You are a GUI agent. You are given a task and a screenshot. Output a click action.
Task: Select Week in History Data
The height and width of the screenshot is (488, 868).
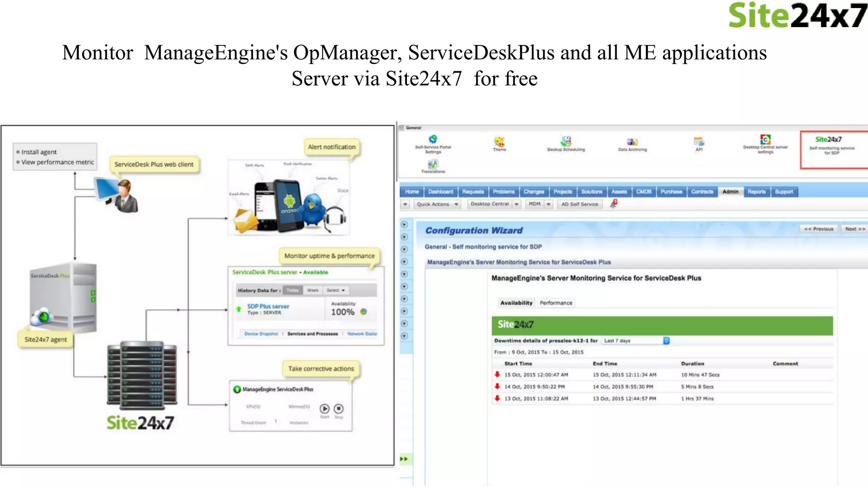click(313, 290)
